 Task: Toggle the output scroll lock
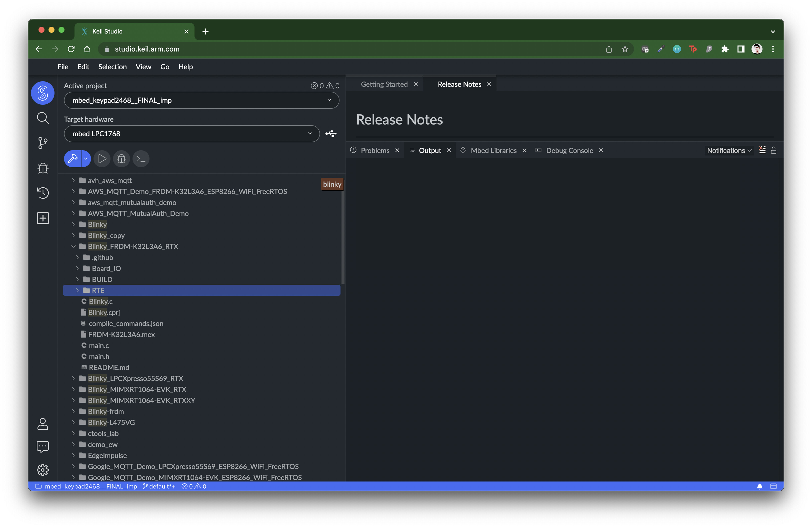pos(773,150)
